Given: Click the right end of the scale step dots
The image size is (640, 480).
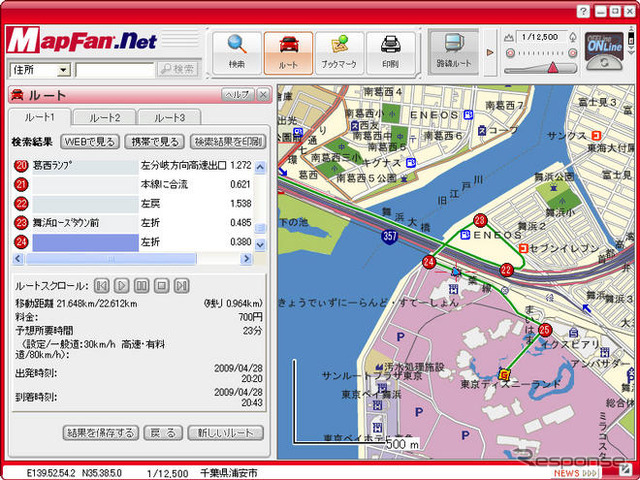Looking at the screenshot, I should coord(573,53).
